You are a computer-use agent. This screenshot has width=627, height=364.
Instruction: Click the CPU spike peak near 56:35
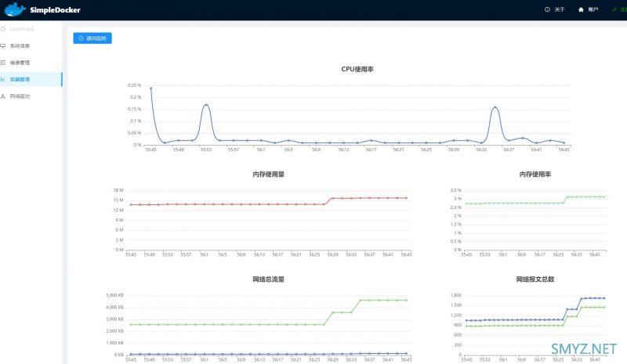(x=495, y=107)
